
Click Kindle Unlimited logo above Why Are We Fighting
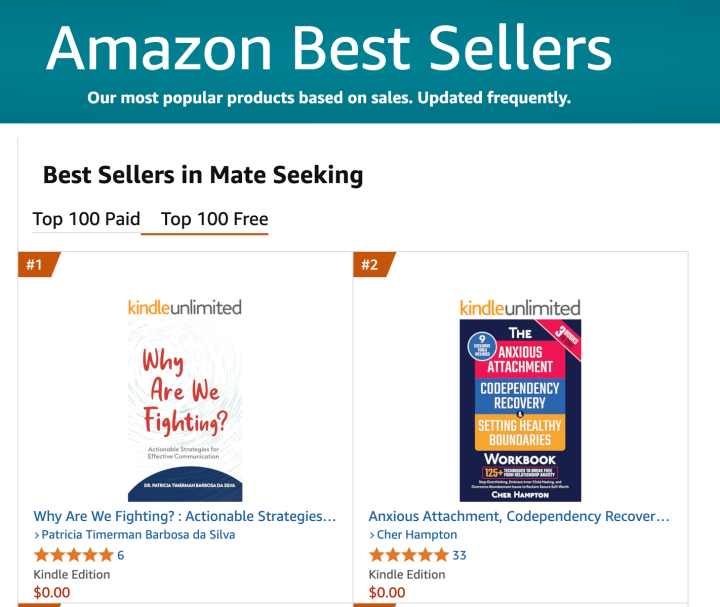[185, 307]
